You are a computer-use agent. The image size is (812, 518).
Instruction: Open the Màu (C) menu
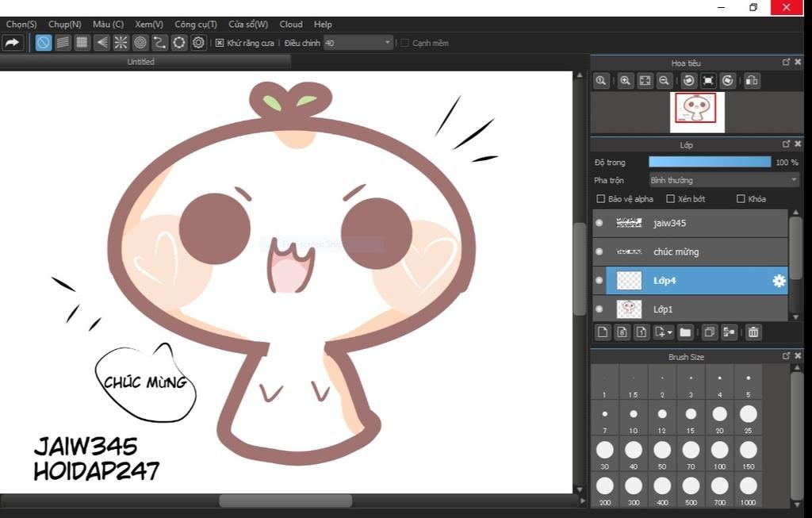(108, 25)
